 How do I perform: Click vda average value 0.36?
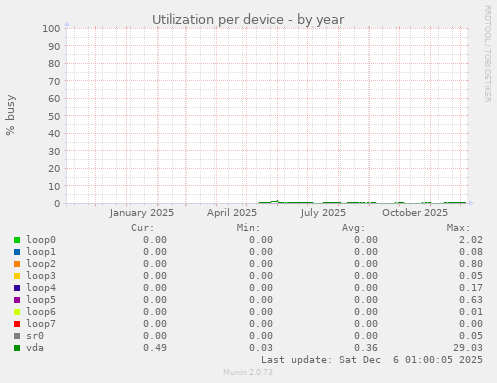366,348
